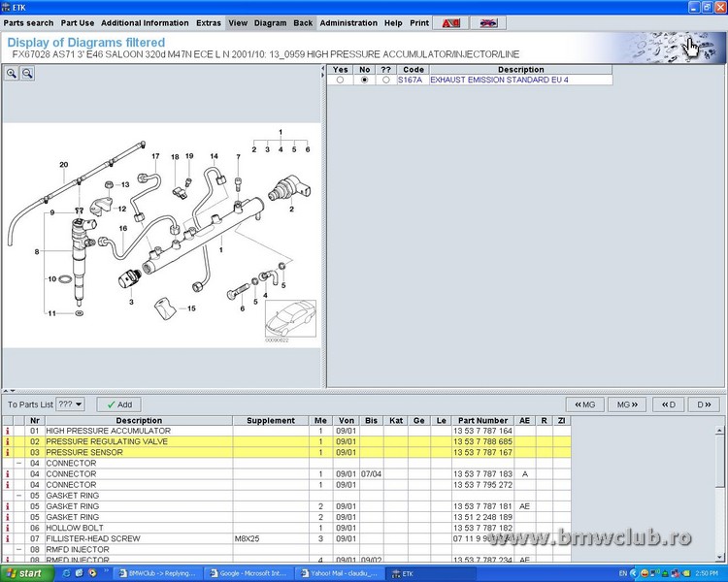
Task: Click the Add button
Action: tap(119, 404)
